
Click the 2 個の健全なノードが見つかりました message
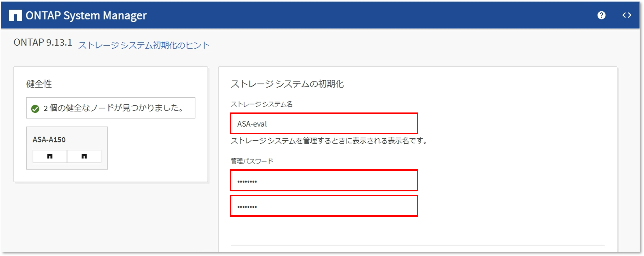tap(114, 108)
